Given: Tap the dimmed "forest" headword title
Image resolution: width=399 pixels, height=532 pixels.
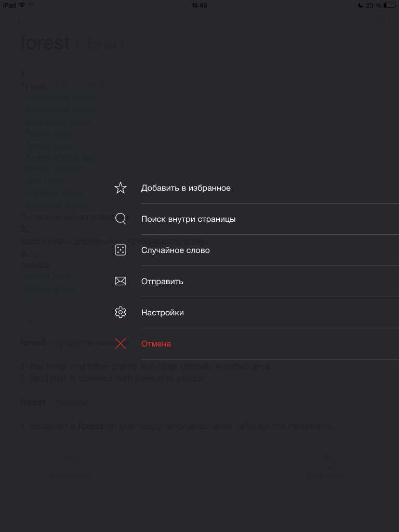Looking at the screenshot, I should pyautogui.click(x=45, y=43).
